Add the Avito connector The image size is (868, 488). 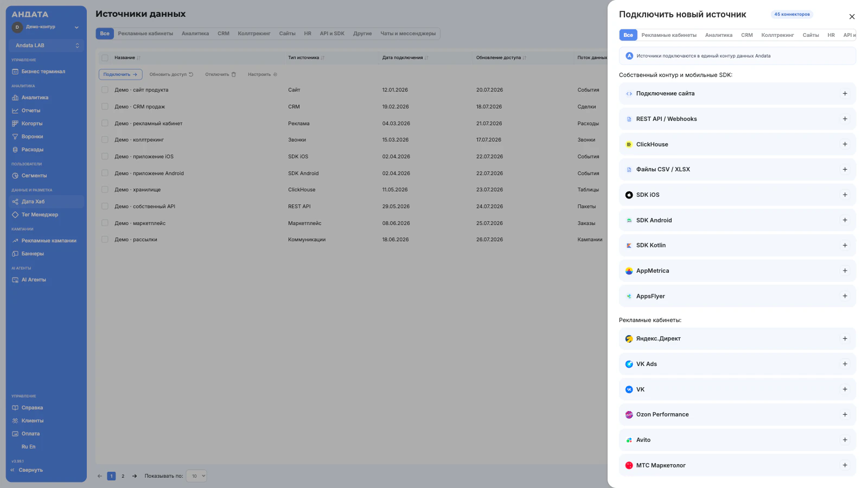pos(845,440)
